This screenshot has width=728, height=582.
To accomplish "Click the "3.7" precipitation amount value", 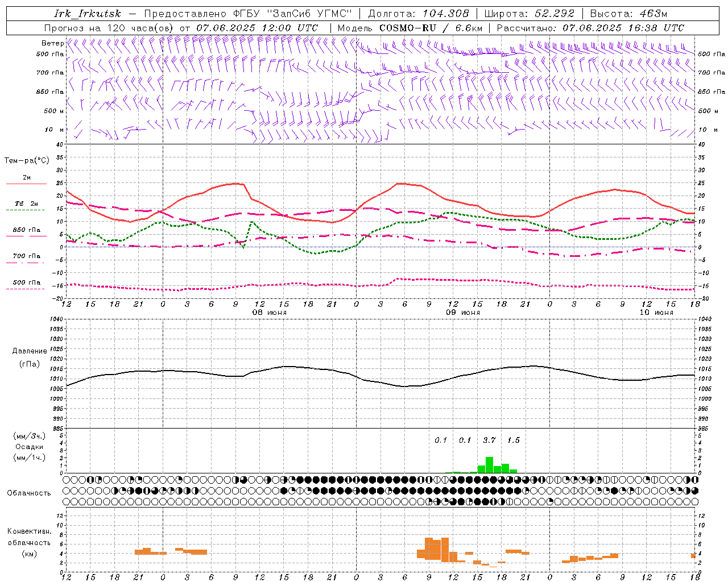I will (x=489, y=440).
